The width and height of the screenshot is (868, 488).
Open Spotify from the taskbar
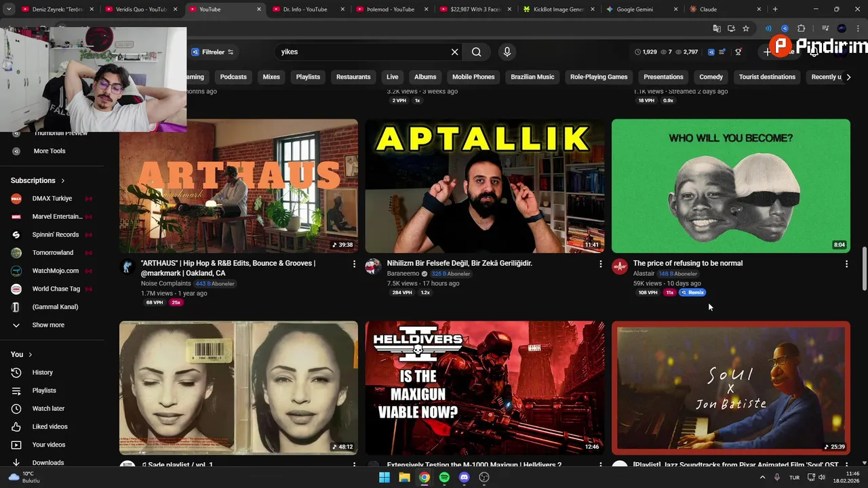pos(444,477)
